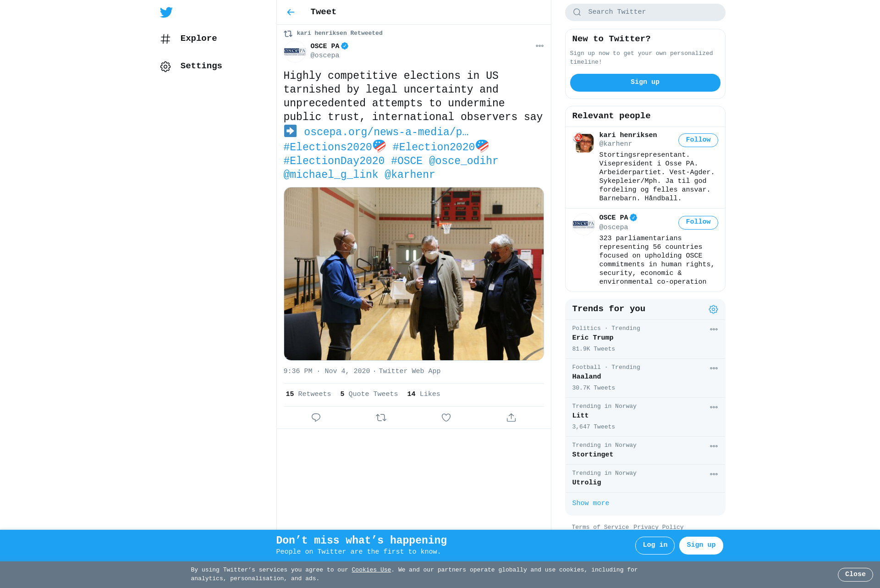Open the oscepa.org news link

tap(386, 132)
